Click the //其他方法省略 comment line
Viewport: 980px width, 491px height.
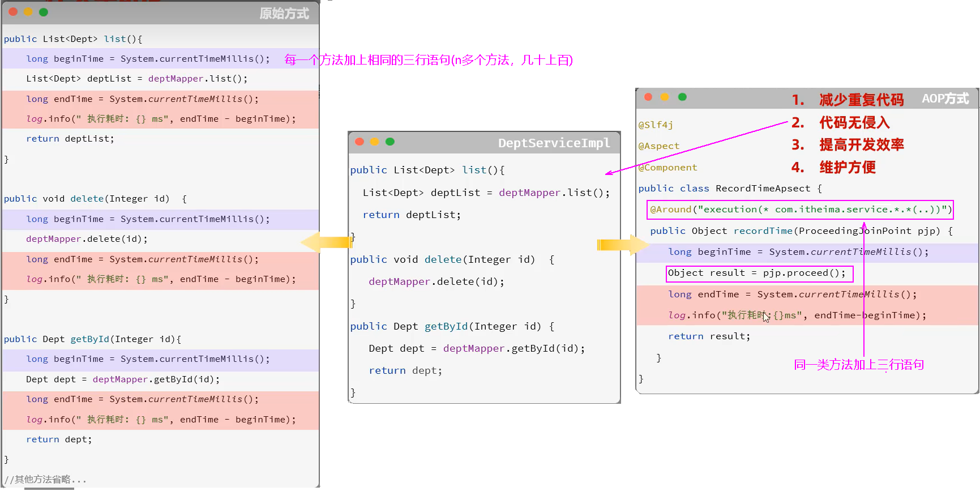[45, 480]
